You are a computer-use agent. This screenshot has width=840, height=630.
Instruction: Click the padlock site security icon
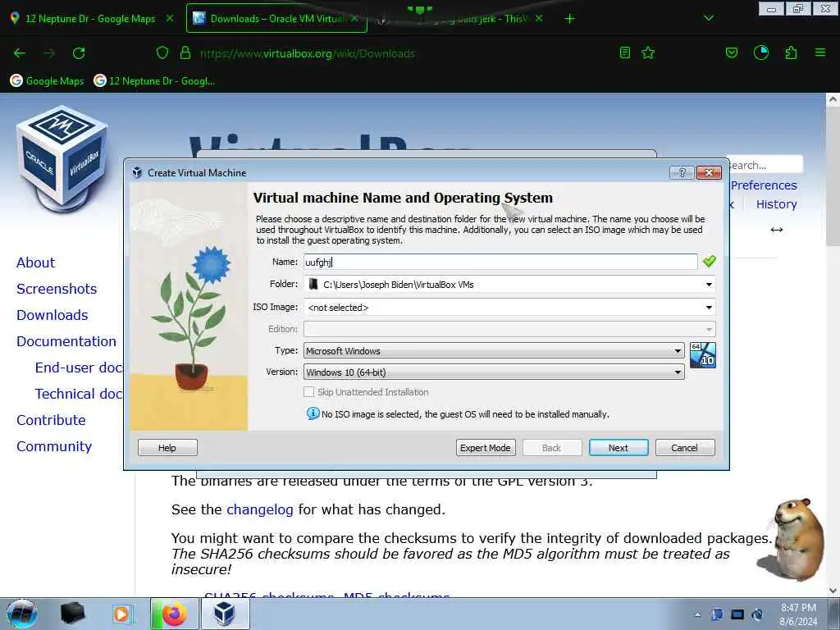185,52
